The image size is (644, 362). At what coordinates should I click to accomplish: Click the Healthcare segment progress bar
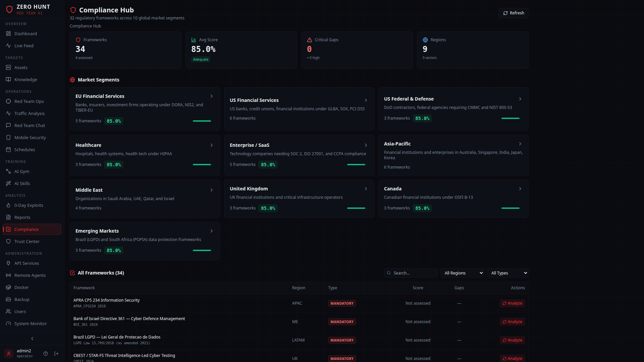pos(202,165)
